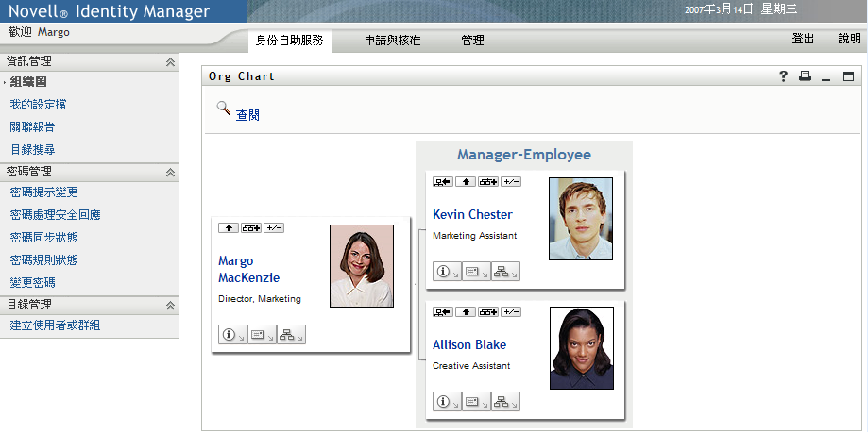Open 變更密碼 link
868x434 pixels.
[33, 283]
